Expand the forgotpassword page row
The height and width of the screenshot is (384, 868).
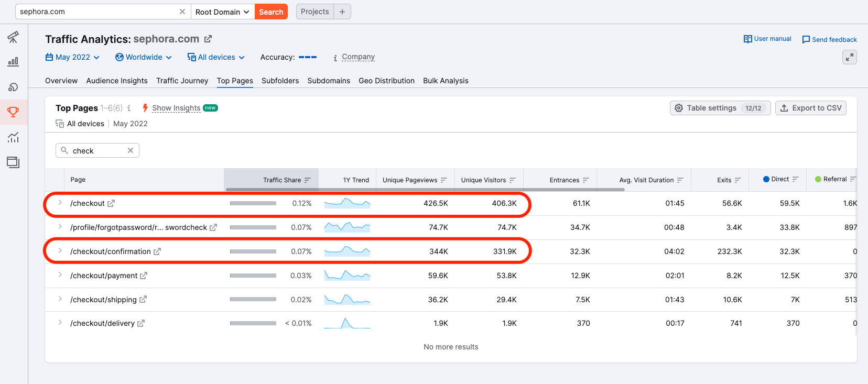tap(60, 227)
